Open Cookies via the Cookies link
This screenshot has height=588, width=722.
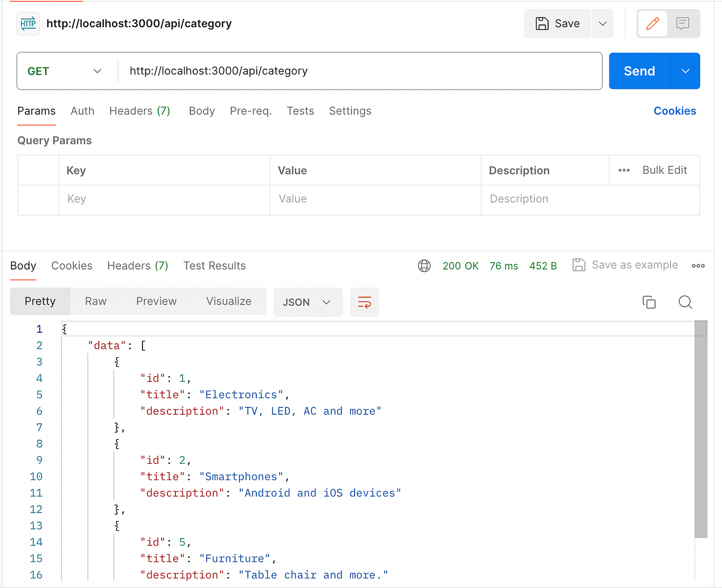pos(675,111)
